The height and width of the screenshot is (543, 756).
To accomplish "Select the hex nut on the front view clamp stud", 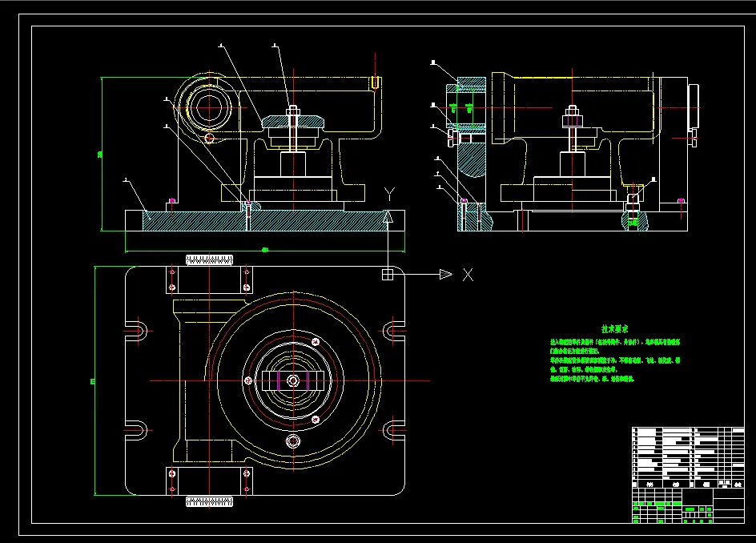I will click(293, 112).
